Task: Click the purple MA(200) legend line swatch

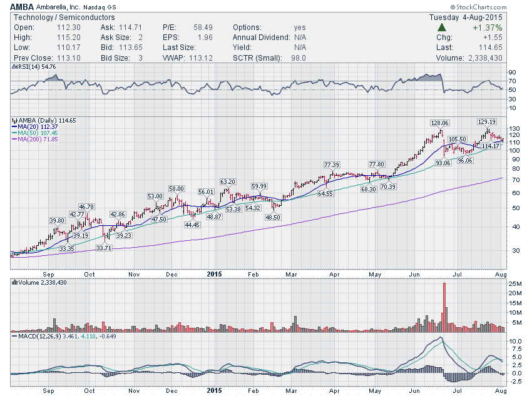Action: [x=14, y=140]
